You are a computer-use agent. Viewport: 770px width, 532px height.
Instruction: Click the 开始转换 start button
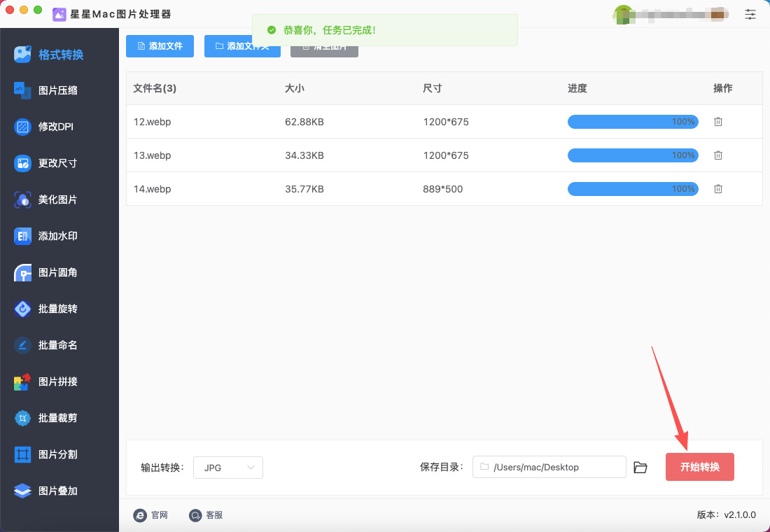699,467
